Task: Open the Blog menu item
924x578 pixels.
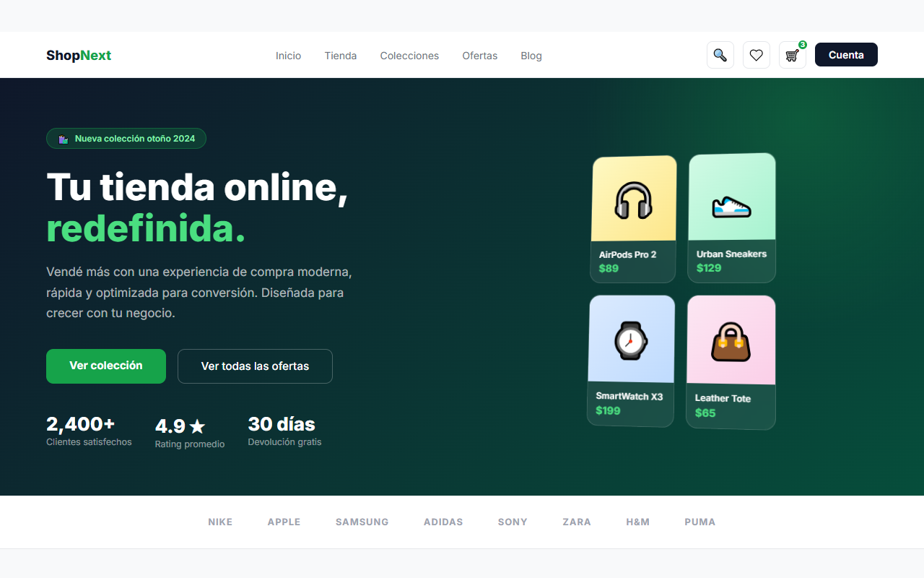Action: pos(531,56)
